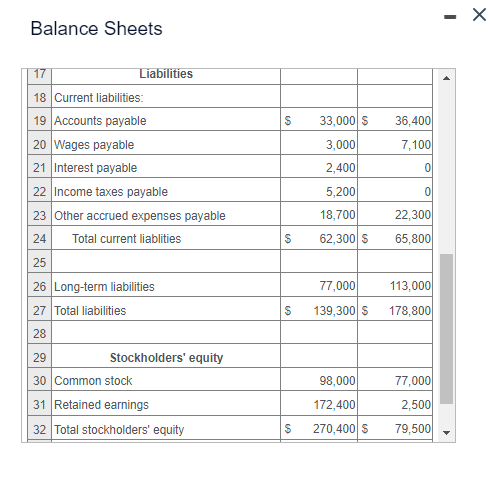Click Income taxes payable value 5,200
The width and height of the screenshot is (491, 485).
(x=340, y=192)
